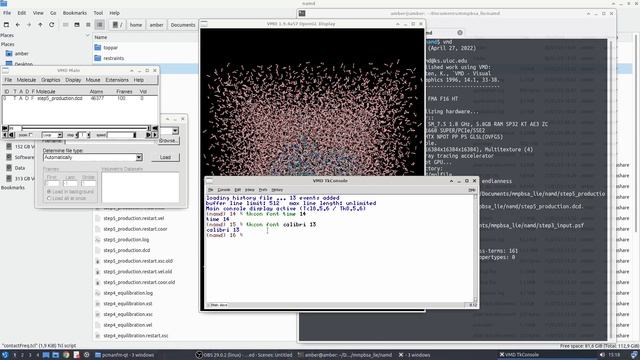The width and height of the screenshot is (640, 360).
Task: Select Load in background radio button
Action: pyautogui.click(x=49, y=191)
